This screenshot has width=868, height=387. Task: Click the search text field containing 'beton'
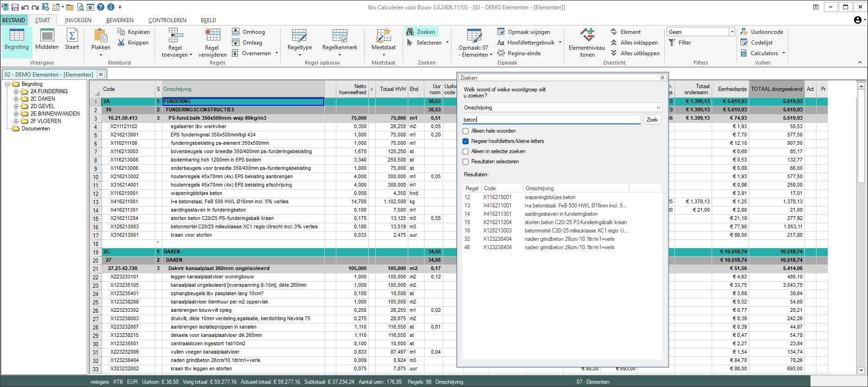(x=551, y=120)
